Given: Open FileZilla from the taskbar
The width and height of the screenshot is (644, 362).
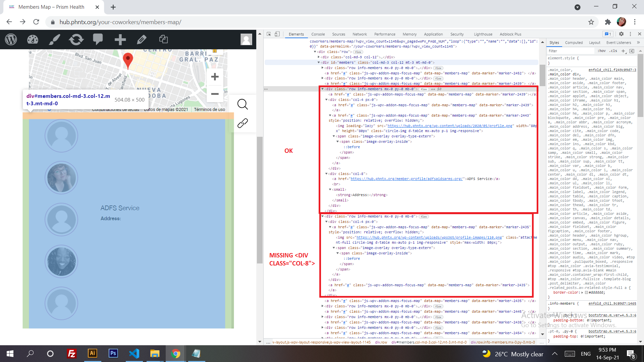Looking at the screenshot, I should 72,354.
